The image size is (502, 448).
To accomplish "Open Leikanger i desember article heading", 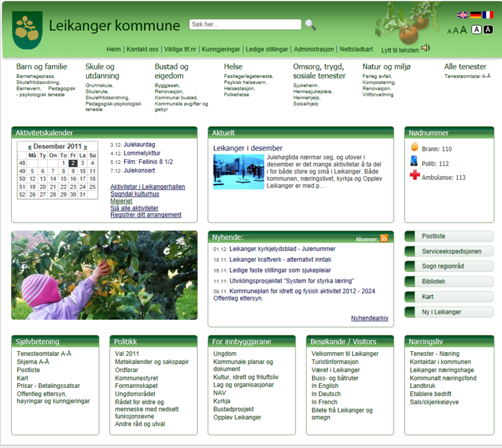I will coord(248,148).
